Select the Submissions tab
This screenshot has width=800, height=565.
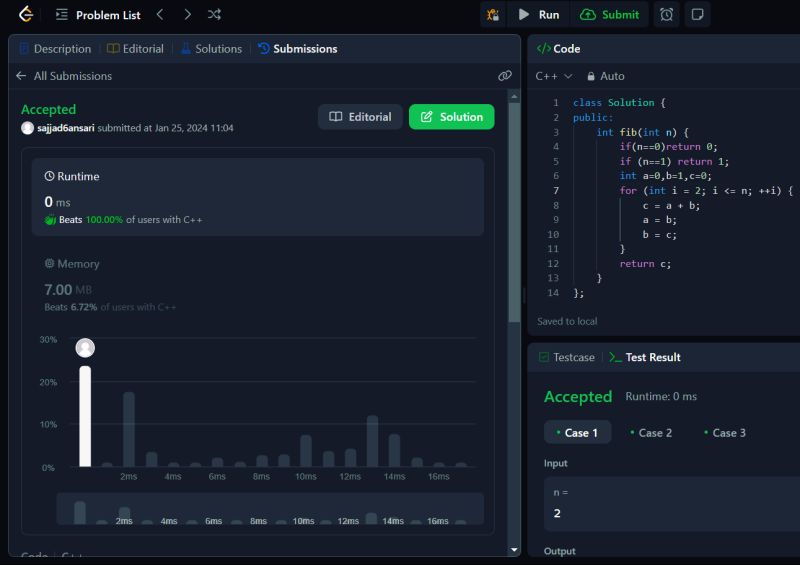point(297,48)
